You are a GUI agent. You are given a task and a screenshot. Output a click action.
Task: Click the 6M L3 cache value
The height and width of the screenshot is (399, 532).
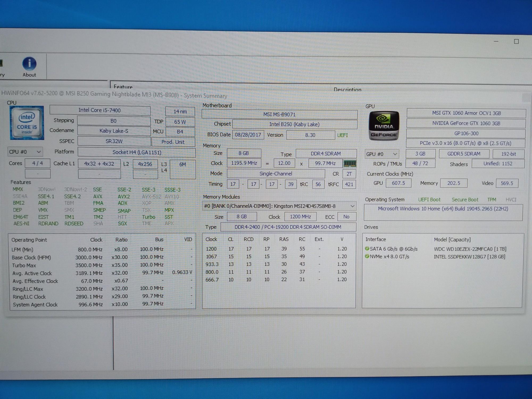coord(182,169)
